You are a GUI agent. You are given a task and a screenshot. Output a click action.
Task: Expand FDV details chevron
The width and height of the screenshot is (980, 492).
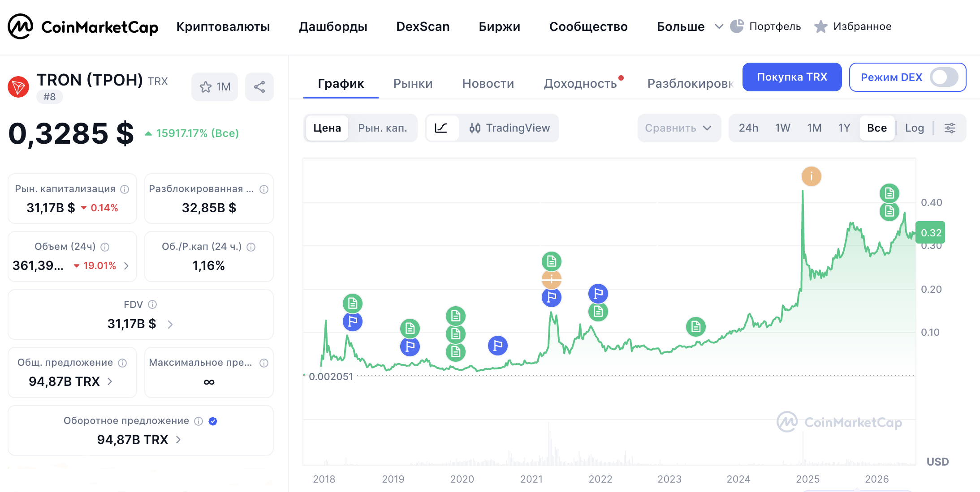[170, 324]
